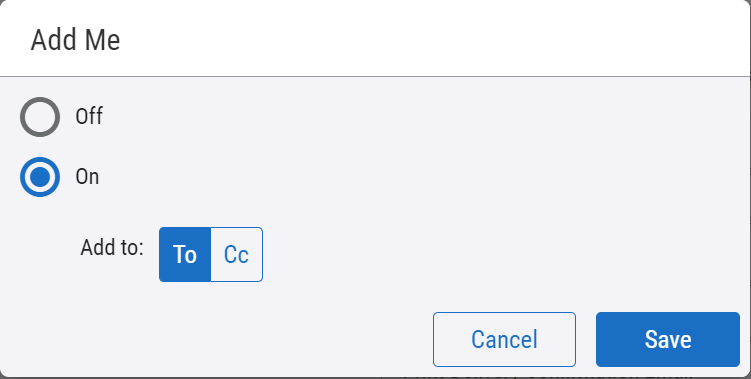751x379 pixels.
Task: Cancel the Add Me dialog
Action: click(x=504, y=339)
